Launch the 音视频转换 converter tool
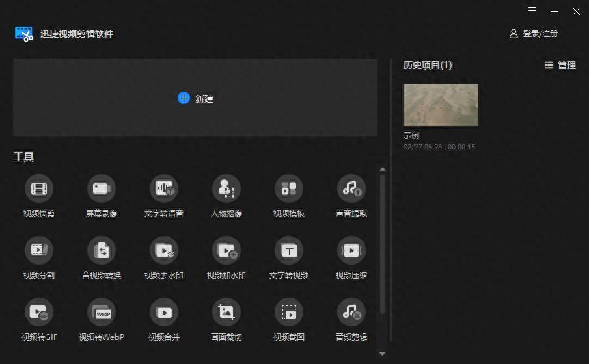This screenshot has height=364, width=589. (102, 250)
